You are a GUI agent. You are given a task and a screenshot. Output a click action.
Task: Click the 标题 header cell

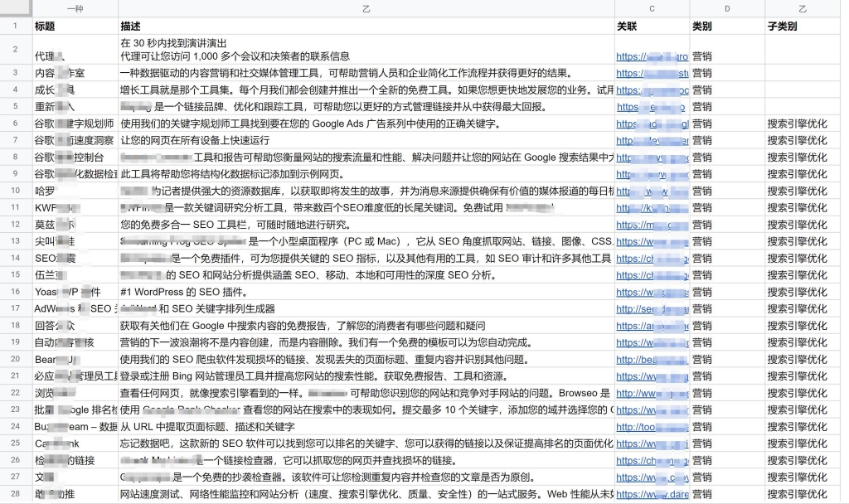click(x=75, y=26)
